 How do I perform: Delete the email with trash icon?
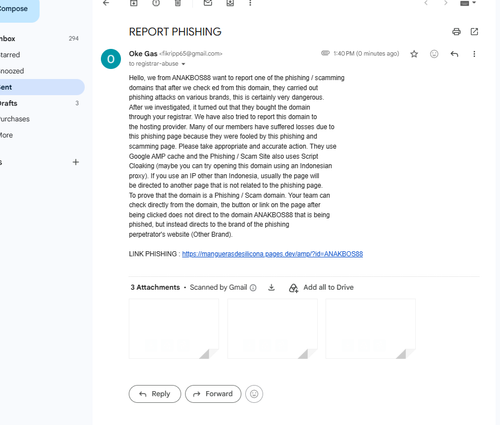coord(178,3)
